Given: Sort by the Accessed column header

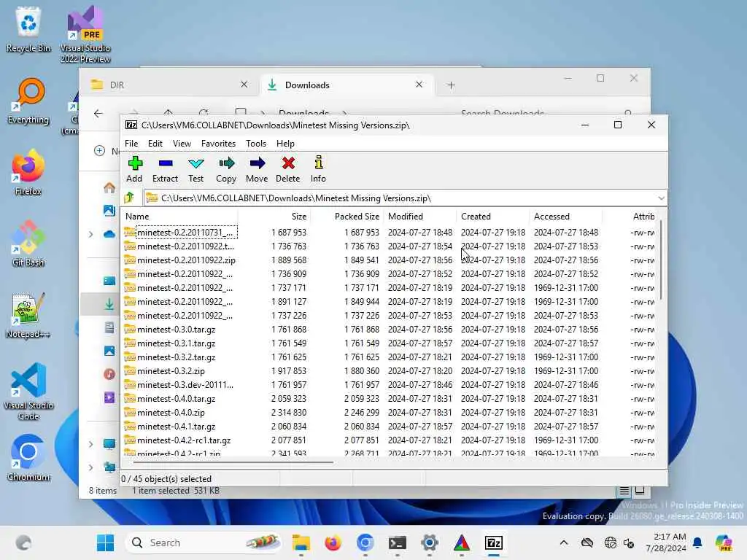Looking at the screenshot, I should tap(565, 216).
